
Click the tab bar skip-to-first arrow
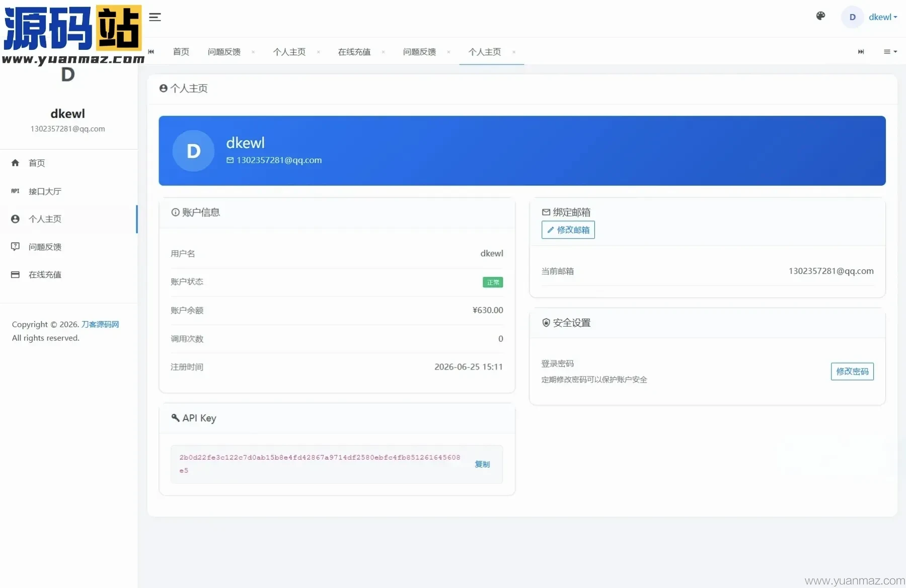pyautogui.click(x=151, y=51)
